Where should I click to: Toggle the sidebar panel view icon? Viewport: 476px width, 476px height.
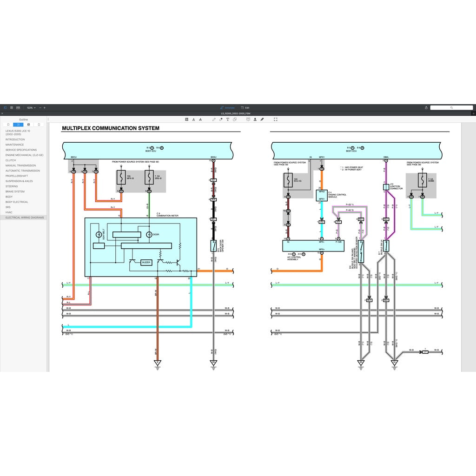coord(6,107)
